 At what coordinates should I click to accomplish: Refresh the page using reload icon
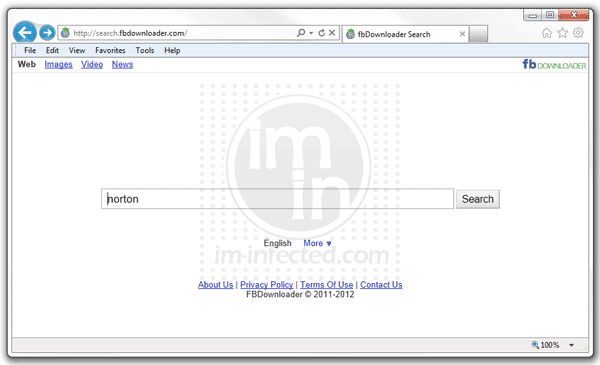click(x=322, y=33)
